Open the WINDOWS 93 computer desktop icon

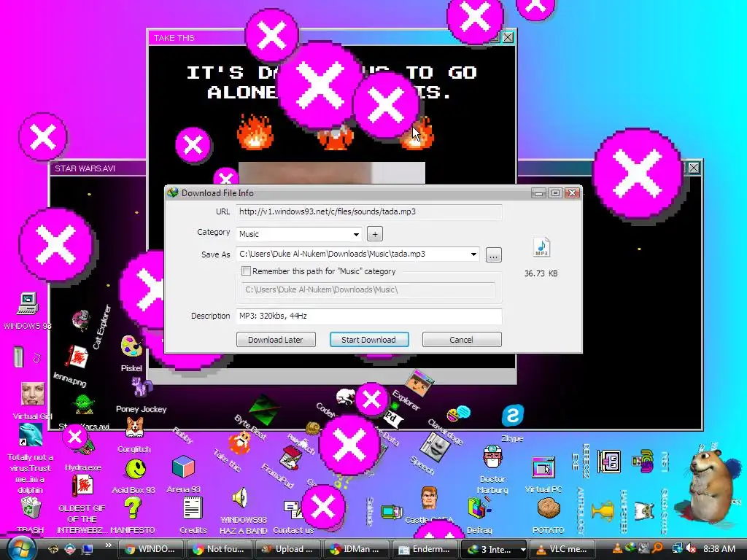click(x=27, y=304)
